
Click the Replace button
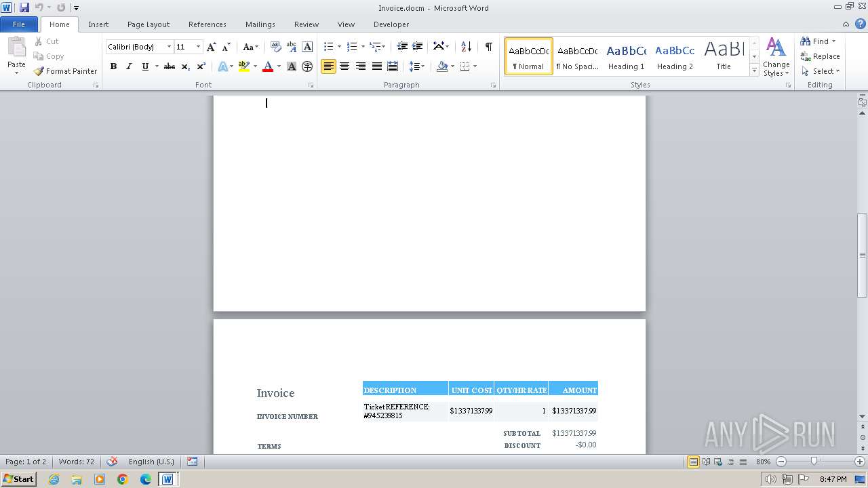pyautogui.click(x=820, y=56)
